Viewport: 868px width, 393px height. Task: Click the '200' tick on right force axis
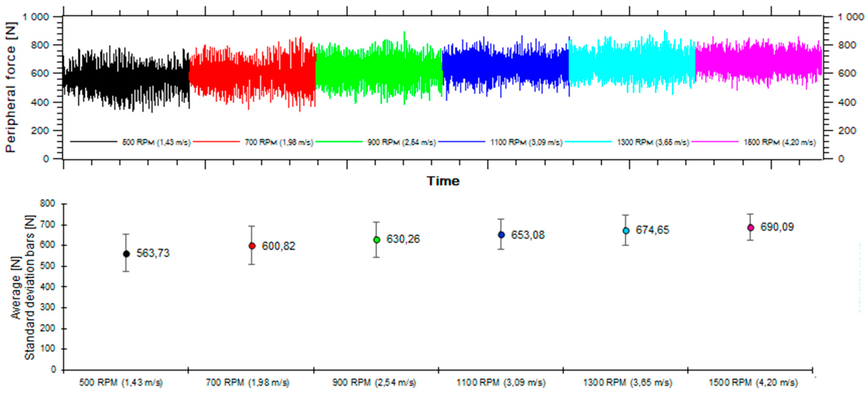pyautogui.click(x=847, y=131)
